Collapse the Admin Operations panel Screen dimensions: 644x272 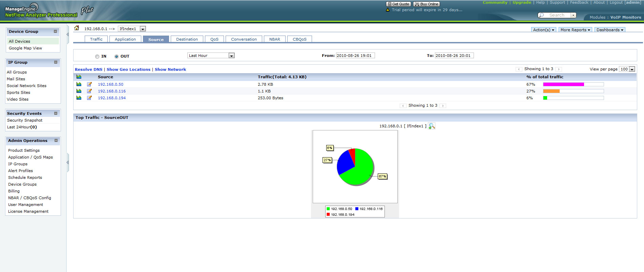click(56, 140)
